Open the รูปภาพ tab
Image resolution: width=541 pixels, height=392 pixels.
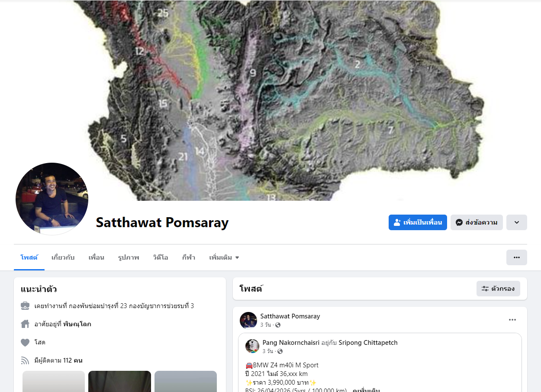tap(129, 257)
